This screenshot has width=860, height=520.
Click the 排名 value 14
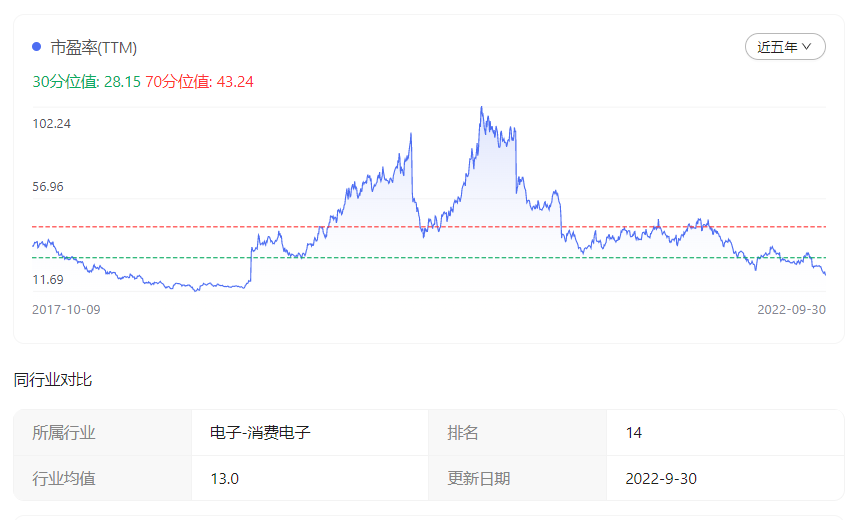point(634,433)
